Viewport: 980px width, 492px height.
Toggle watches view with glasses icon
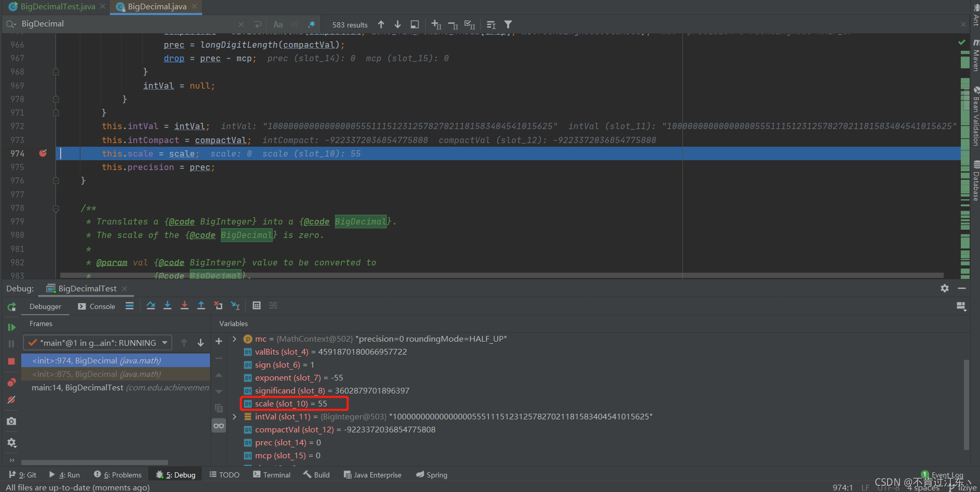click(x=219, y=426)
